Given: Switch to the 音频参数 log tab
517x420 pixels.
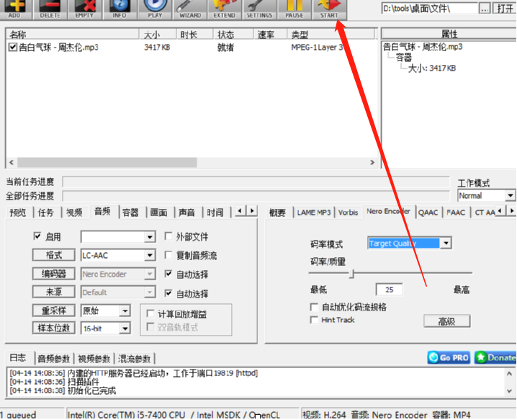Looking at the screenshot, I should point(53,359).
